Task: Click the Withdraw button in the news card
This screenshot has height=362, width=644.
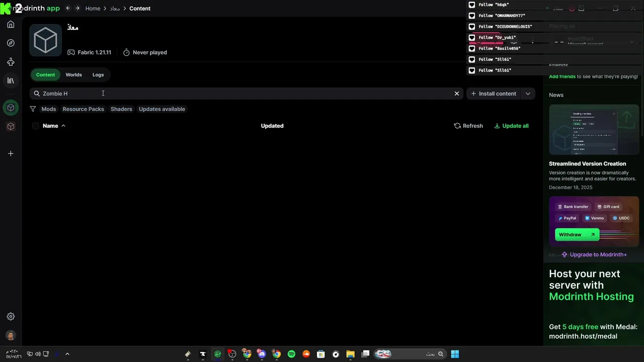Action: point(577,234)
